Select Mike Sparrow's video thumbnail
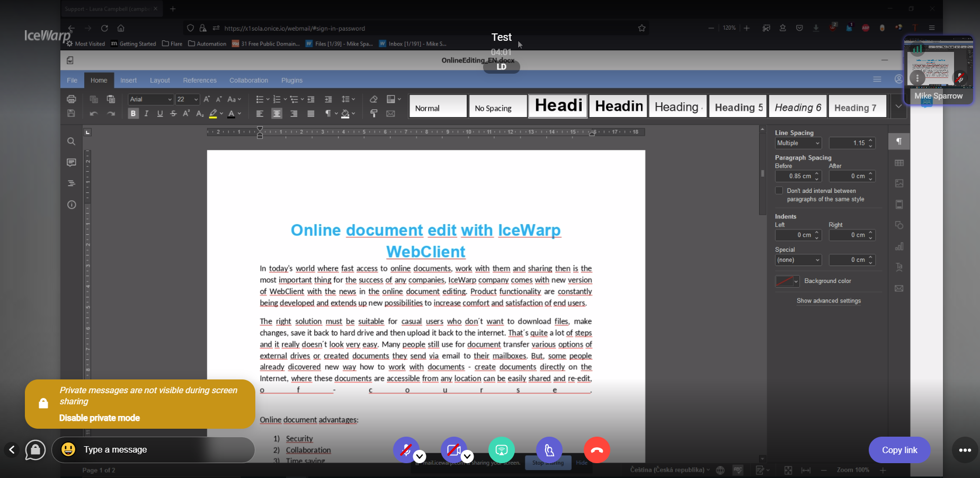The image size is (980, 478). coord(938,70)
